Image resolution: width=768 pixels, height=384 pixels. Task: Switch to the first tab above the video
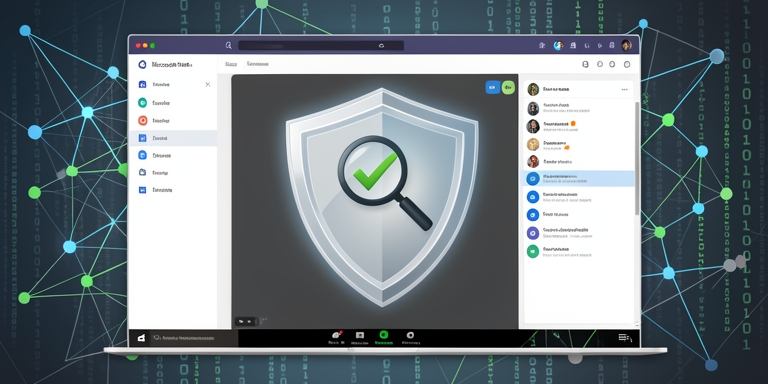click(231, 64)
